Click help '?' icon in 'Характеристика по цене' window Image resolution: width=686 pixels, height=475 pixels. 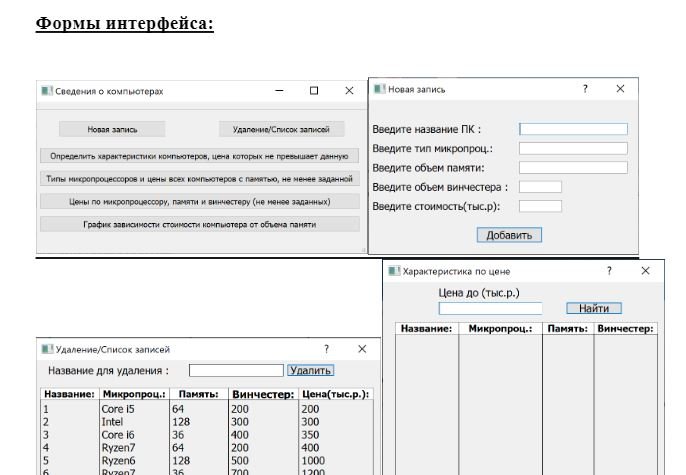tap(610, 271)
